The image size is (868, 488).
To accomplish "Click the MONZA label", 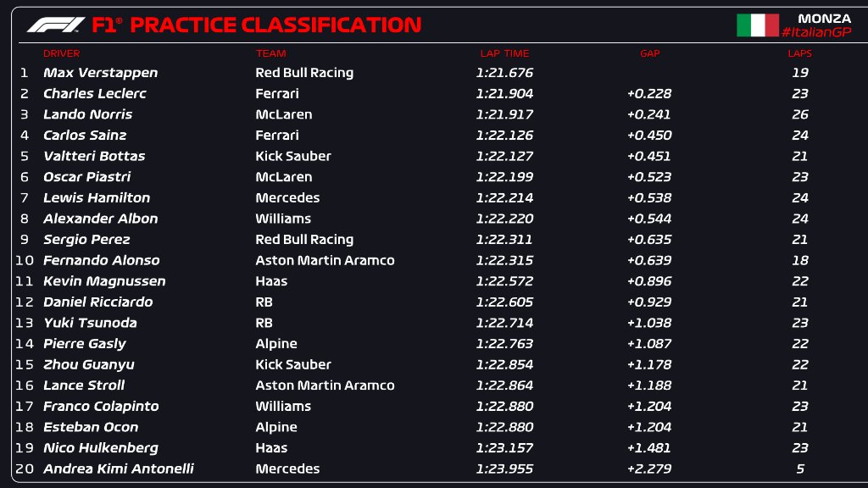I will (824, 18).
